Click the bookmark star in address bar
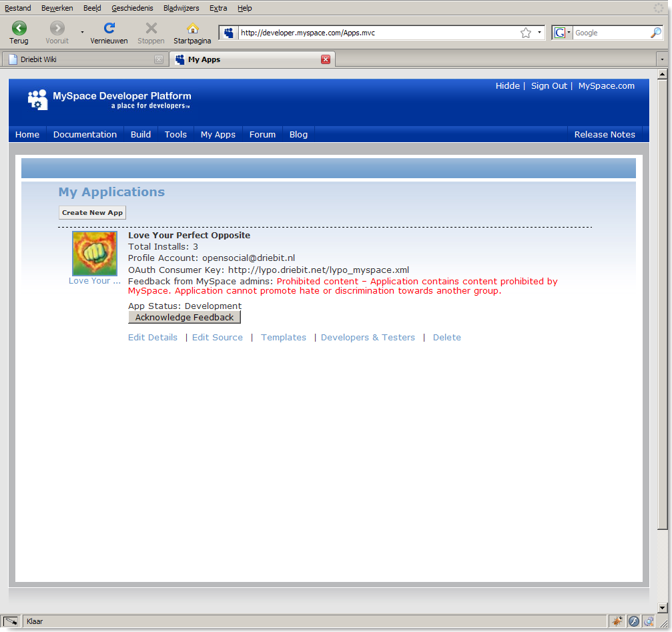The width and height of the screenshot is (672, 632). [x=525, y=33]
